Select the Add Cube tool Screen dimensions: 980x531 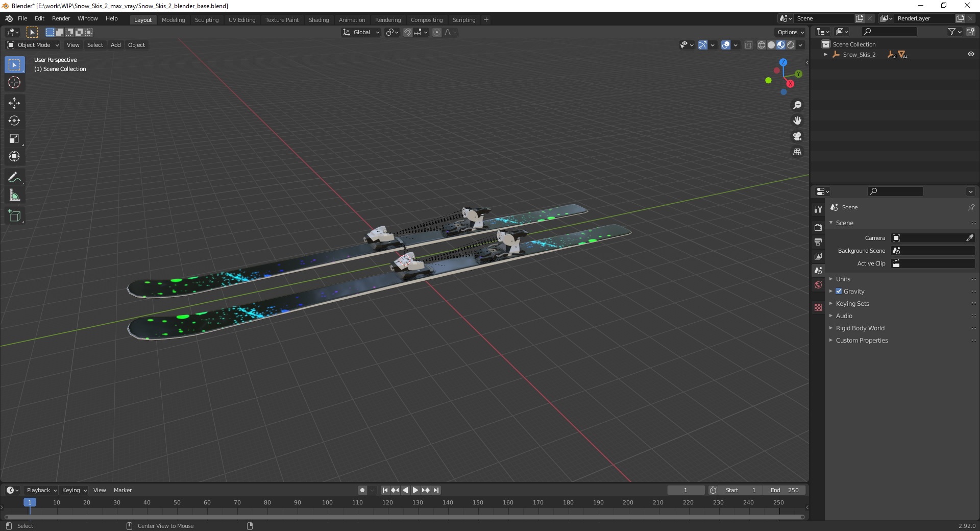click(x=14, y=216)
